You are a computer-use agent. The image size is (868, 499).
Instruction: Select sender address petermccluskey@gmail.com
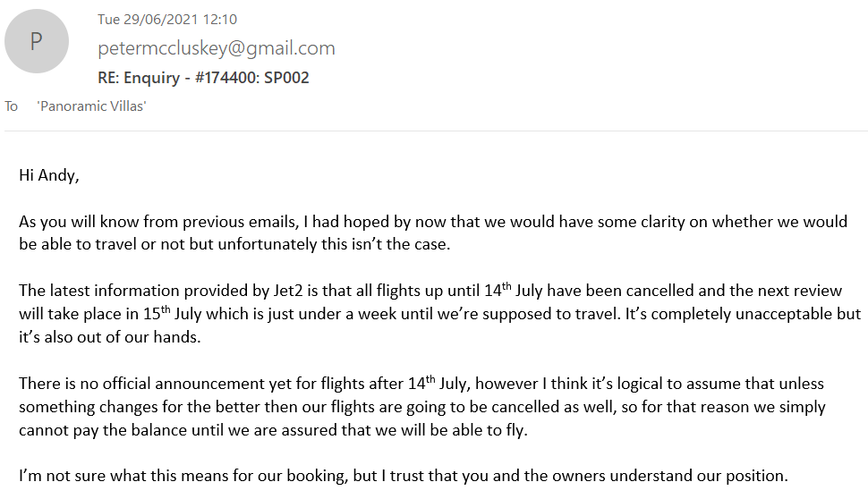217,48
